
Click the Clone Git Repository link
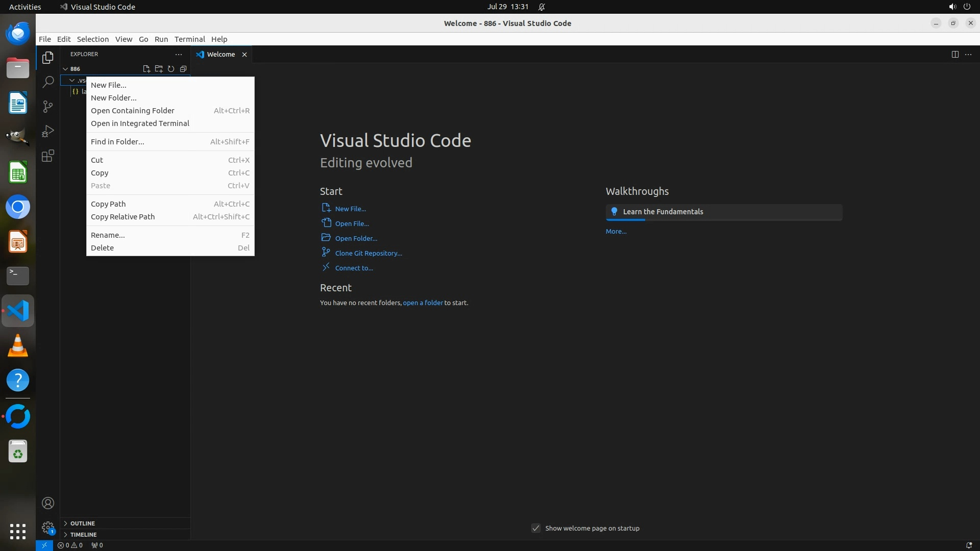[x=368, y=253]
